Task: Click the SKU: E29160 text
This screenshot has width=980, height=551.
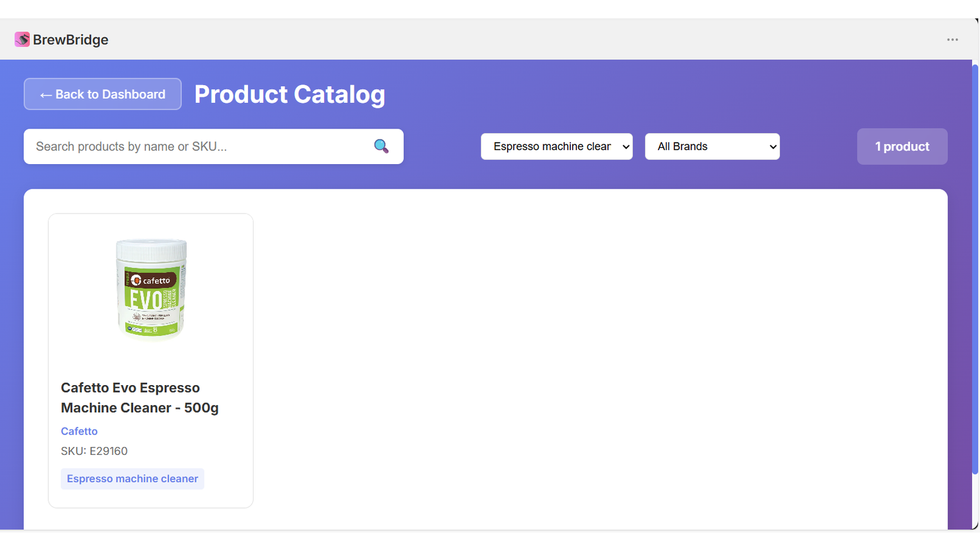Action: click(94, 451)
